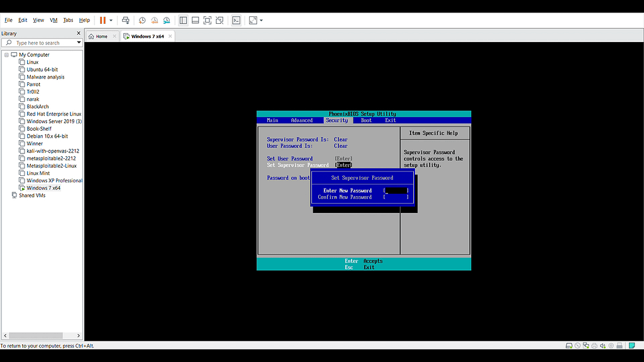Open the Tabs menu
The image size is (644, 362).
tap(68, 20)
